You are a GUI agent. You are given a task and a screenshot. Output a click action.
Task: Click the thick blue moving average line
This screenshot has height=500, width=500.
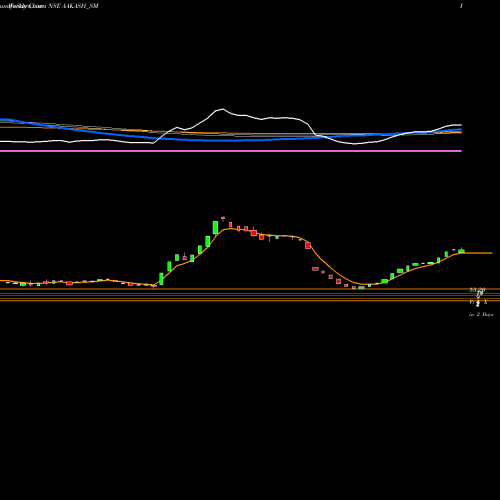[231, 140]
